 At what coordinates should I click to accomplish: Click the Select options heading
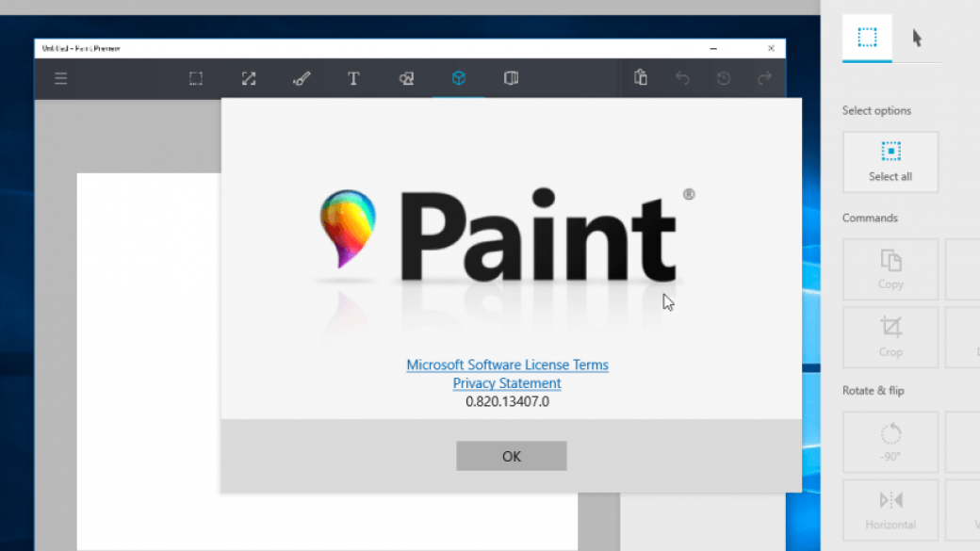point(877,110)
